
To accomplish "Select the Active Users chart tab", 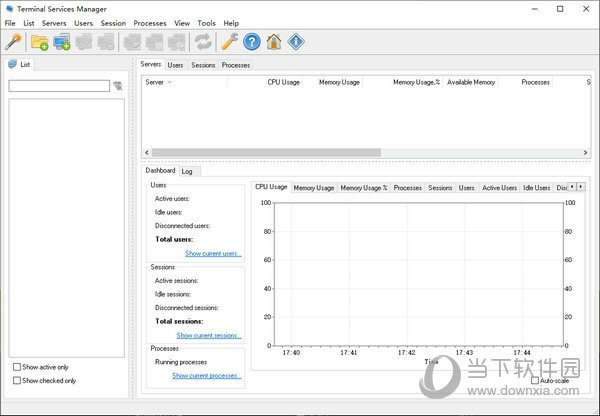I will (x=499, y=188).
